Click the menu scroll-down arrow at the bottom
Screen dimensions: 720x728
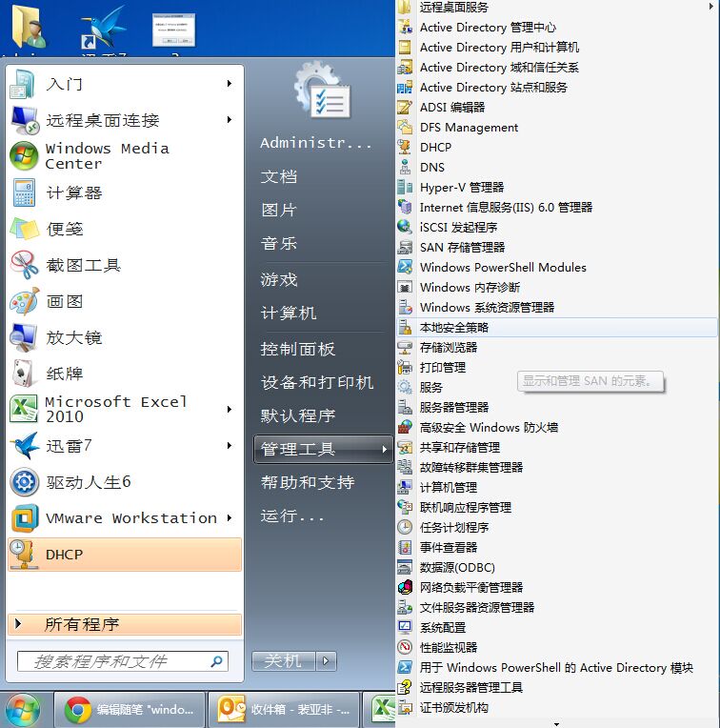click(556, 723)
